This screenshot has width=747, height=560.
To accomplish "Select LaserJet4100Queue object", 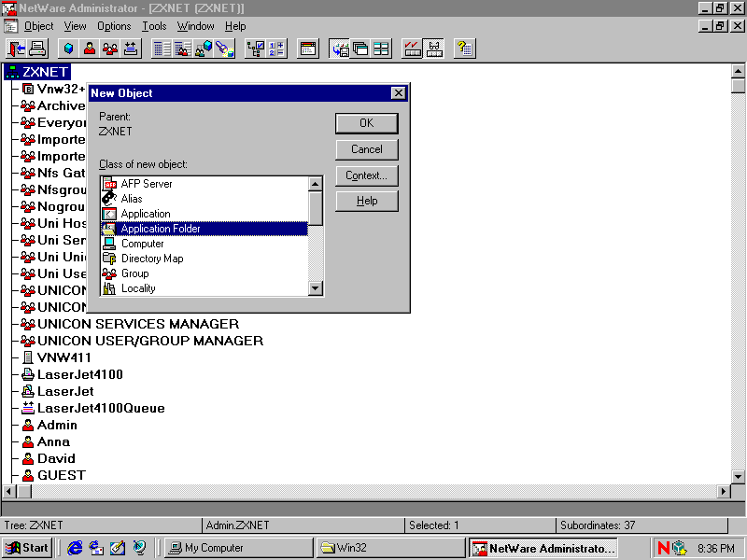I will [92, 408].
